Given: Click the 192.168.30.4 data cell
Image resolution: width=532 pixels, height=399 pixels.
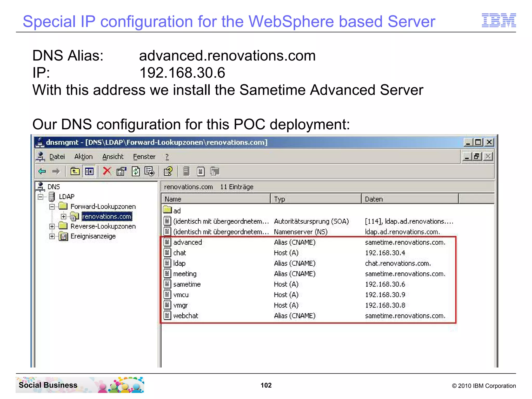Looking at the screenshot, I should point(385,253).
